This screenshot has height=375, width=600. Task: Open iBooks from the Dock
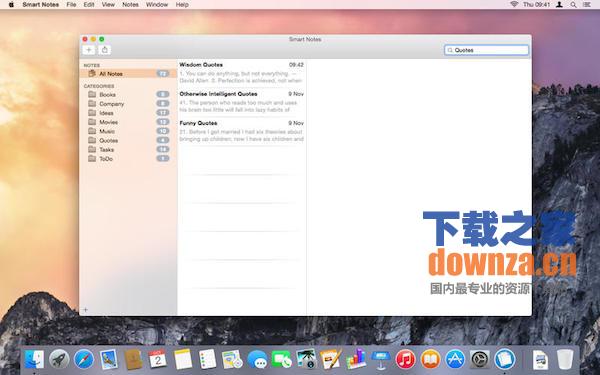[x=430, y=359]
